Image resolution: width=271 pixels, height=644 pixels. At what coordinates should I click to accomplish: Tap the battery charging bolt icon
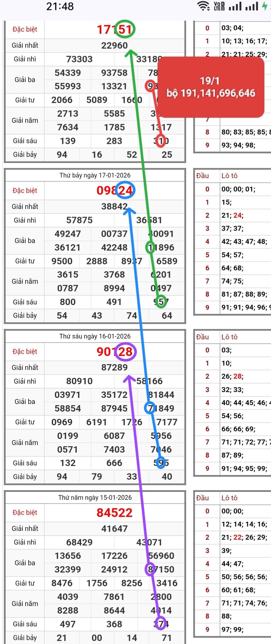coord(265,6)
